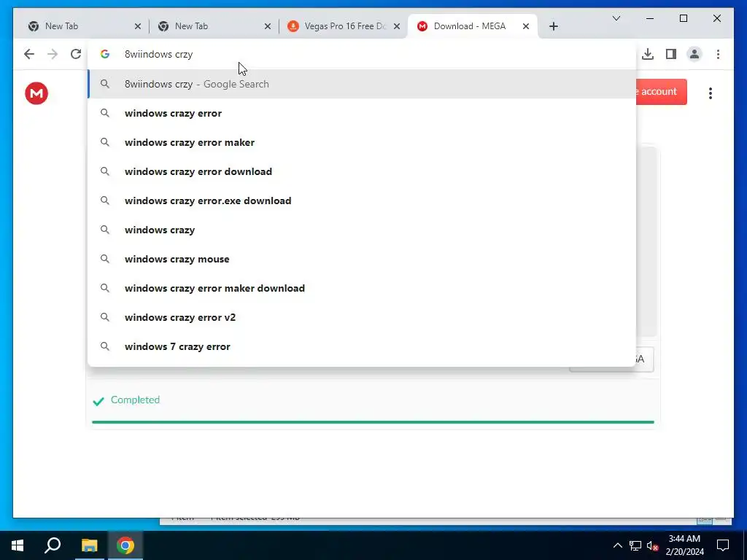Click the forward navigation arrow
Viewport: 747px width, 560px height.
[53, 54]
